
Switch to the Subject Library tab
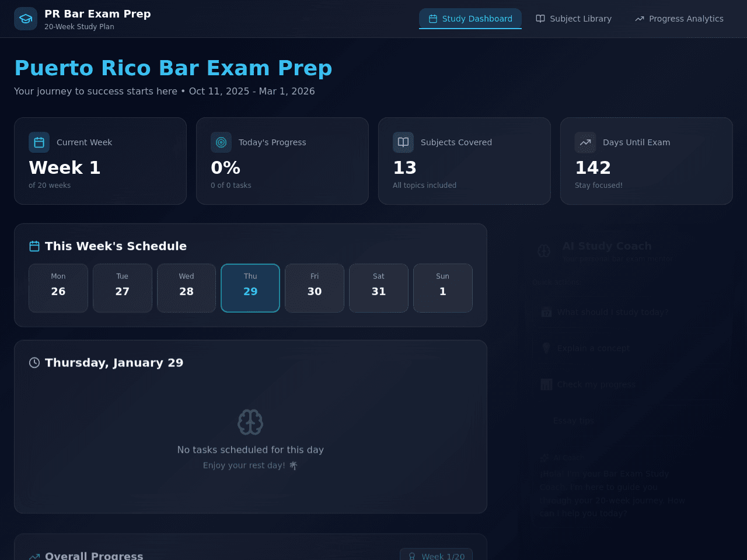[x=574, y=19]
